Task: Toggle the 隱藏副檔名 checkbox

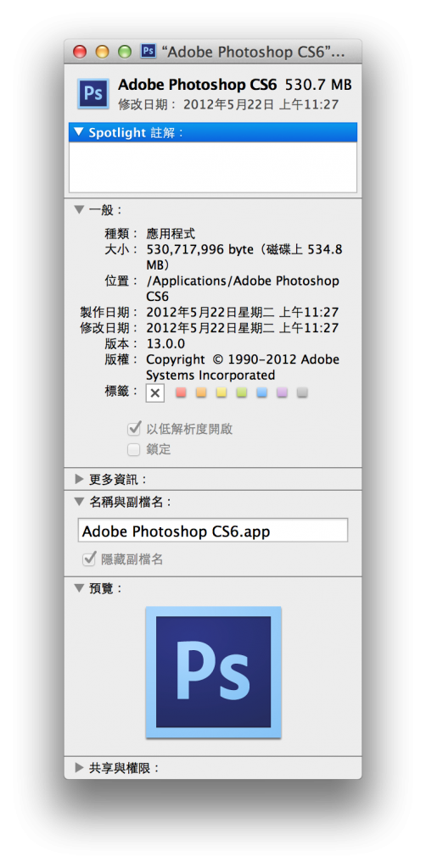Action: [88, 559]
